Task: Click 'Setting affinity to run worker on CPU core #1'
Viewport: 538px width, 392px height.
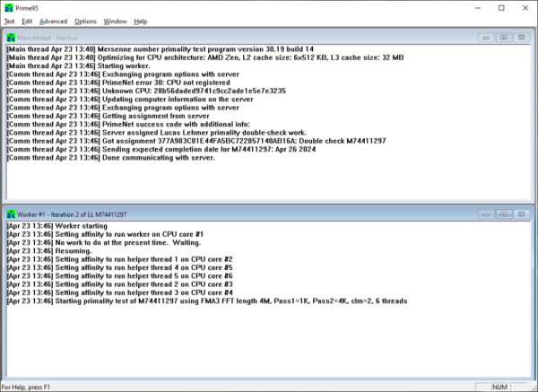Action: [105, 234]
